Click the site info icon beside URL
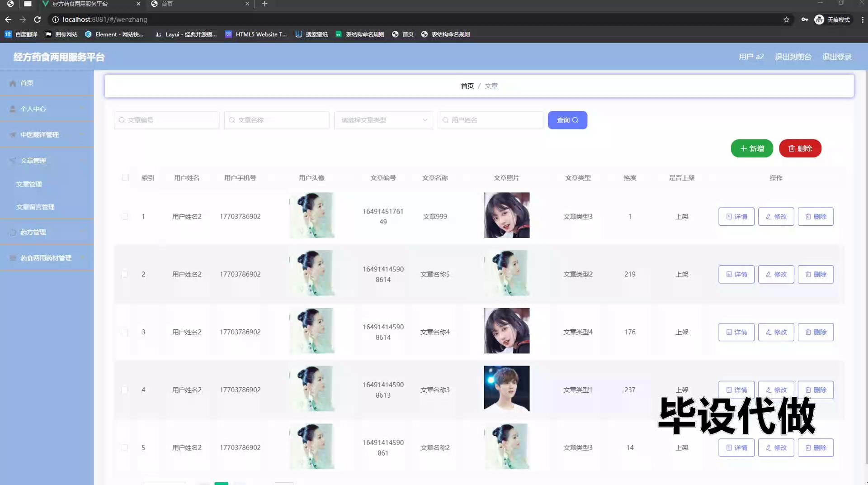 [55, 19]
